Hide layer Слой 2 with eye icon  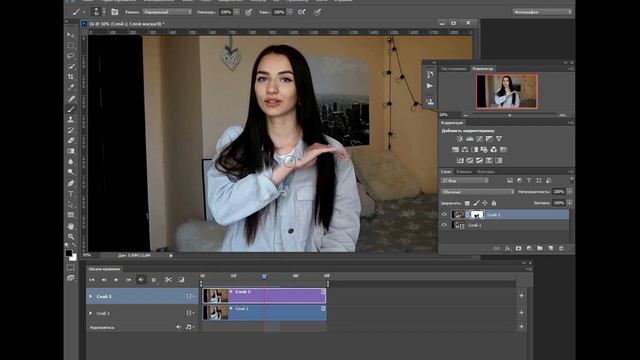[x=444, y=214]
